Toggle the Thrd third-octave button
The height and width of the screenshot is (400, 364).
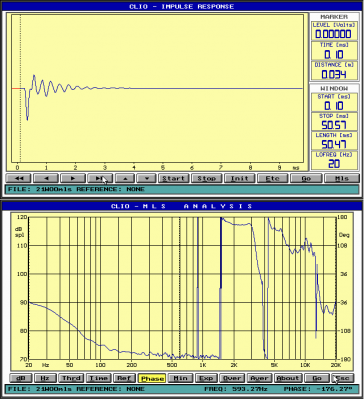tap(71, 378)
